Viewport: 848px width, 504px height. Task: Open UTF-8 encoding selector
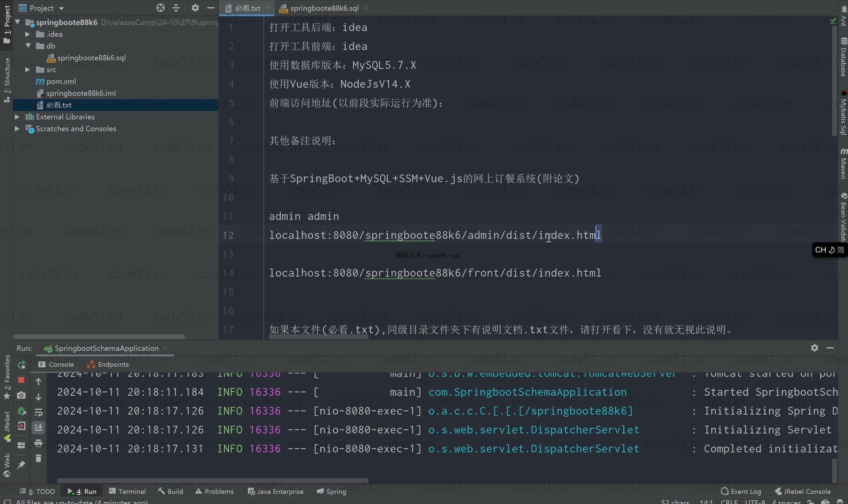pos(755,502)
